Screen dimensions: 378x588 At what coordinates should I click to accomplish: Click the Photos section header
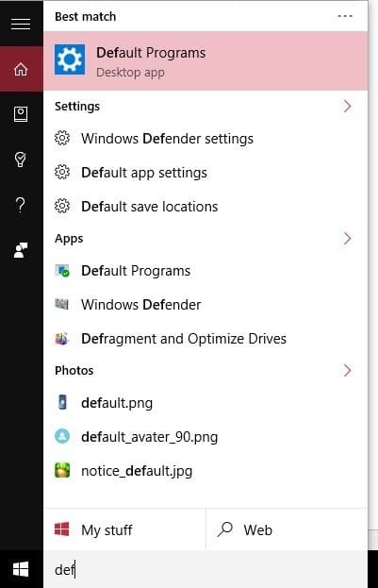tap(74, 371)
